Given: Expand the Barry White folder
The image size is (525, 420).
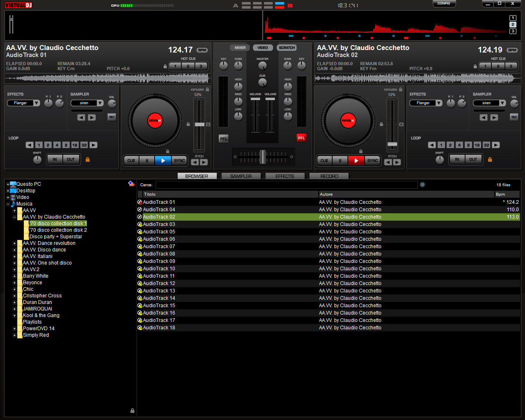Looking at the screenshot, I should [14, 276].
